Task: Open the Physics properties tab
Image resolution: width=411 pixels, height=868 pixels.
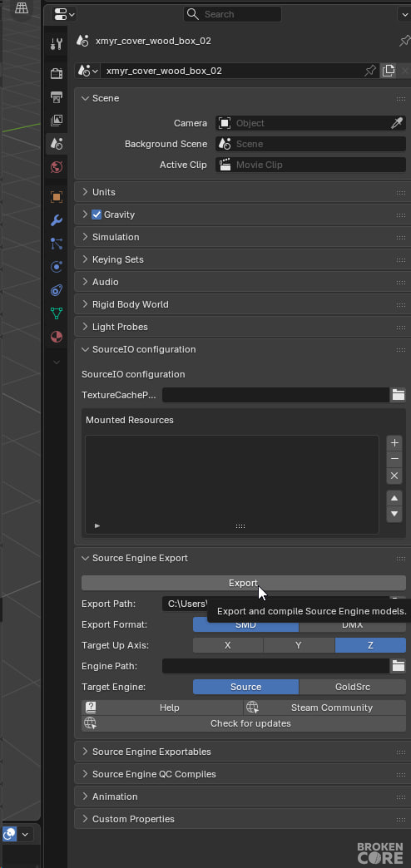Action: 57,267
